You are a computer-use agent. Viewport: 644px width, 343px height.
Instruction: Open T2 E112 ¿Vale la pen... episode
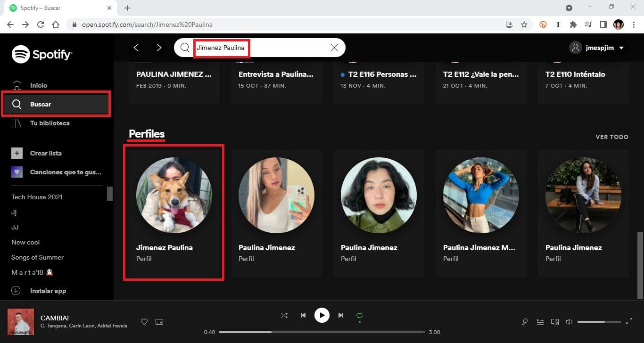click(x=481, y=83)
